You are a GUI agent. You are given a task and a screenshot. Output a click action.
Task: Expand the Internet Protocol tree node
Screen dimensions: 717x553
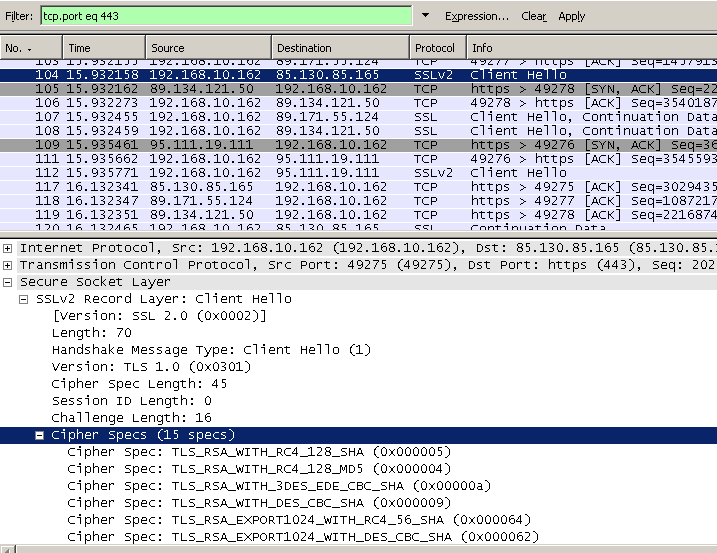click(x=9, y=247)
